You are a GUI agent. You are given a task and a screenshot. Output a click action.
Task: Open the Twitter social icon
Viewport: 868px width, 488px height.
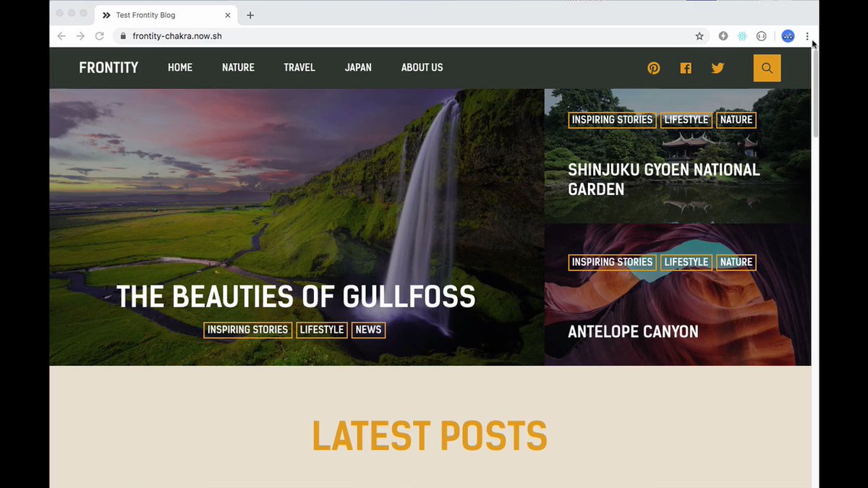click(718, 68)
